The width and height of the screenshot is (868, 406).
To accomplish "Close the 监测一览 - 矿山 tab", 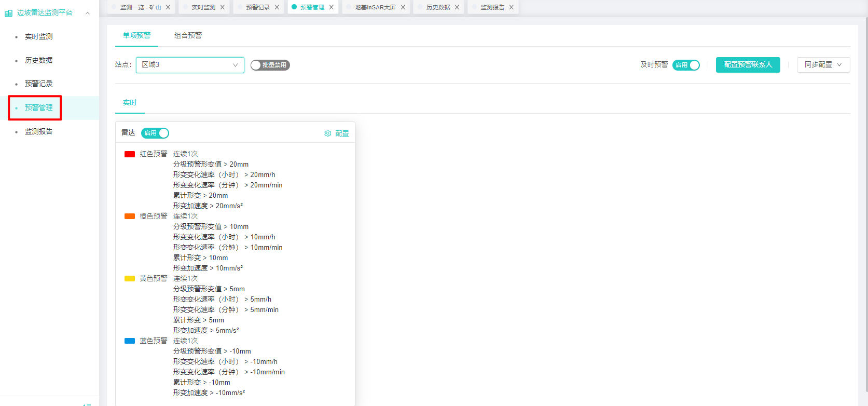I will [168, 7].
